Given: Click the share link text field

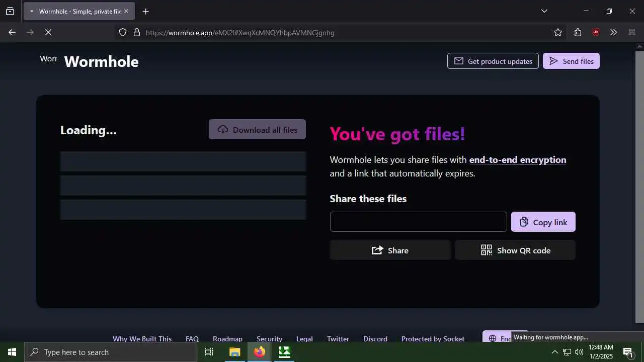Looking at the screenshot, I should [418, 222].
